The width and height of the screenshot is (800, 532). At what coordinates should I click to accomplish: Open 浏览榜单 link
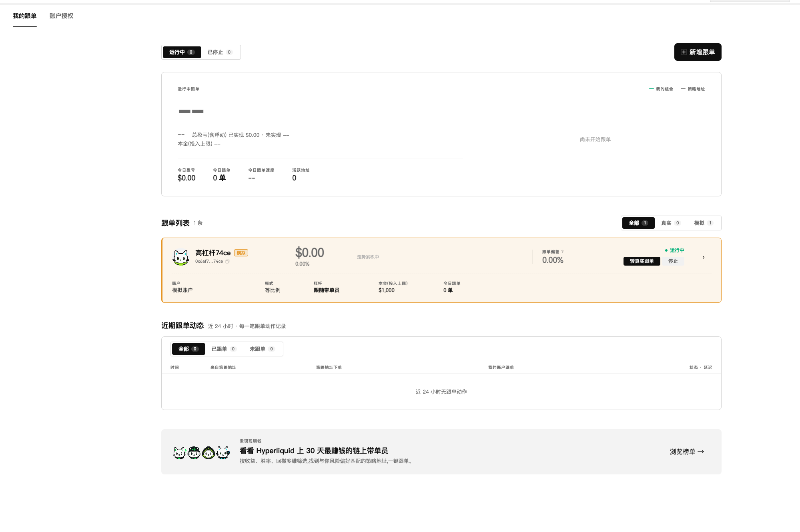pyautogui.click(x=687, y=452)
